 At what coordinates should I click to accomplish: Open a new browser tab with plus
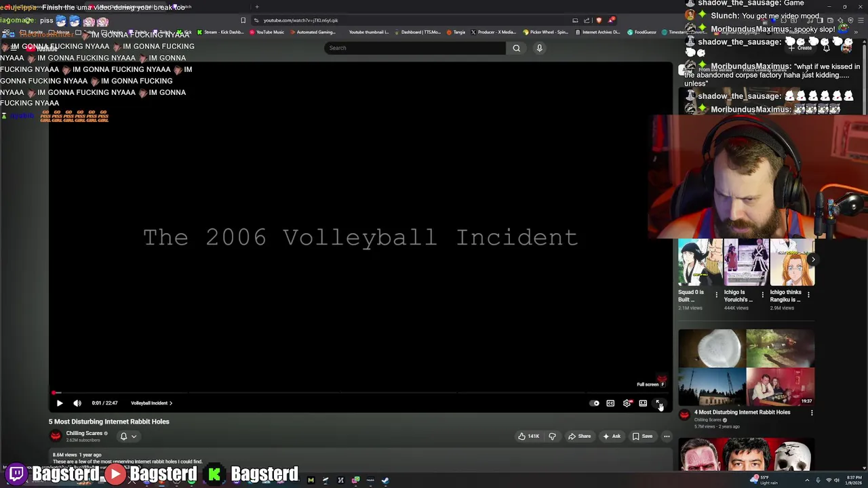point(257,7)
